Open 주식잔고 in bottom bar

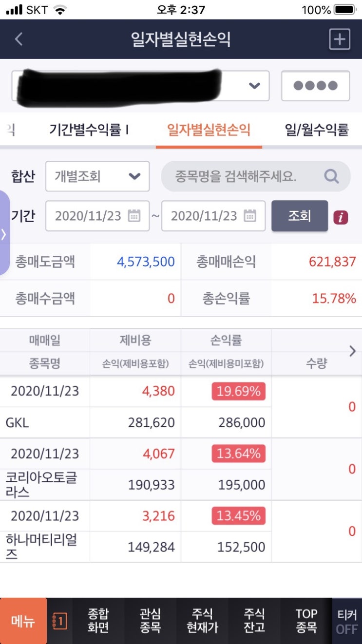point(254,621)
